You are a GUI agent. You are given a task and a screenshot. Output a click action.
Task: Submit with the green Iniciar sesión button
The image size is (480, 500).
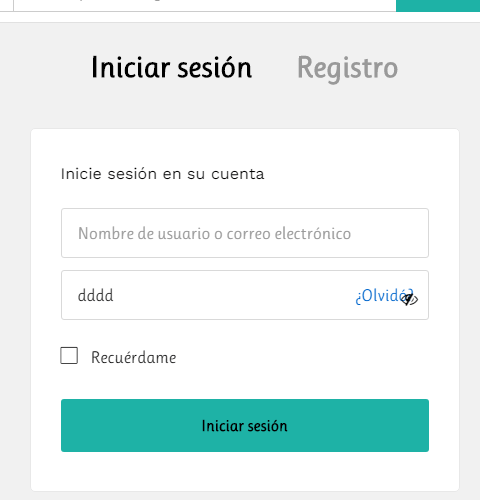(x=245, y=425)
